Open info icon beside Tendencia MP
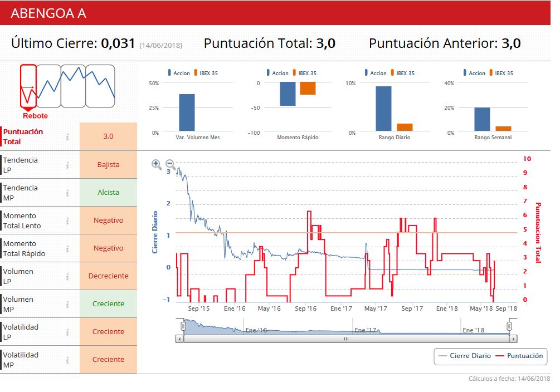 coord(67,193)
